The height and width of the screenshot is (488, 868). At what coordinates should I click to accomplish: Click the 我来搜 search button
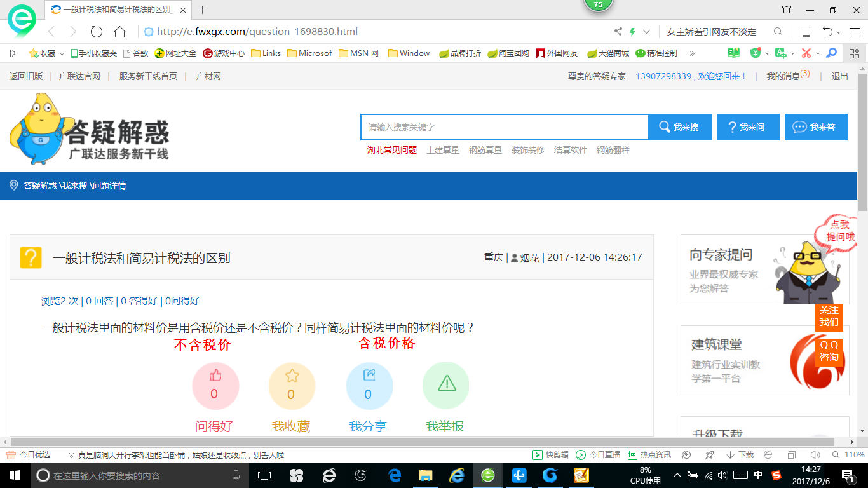(679, 127)
